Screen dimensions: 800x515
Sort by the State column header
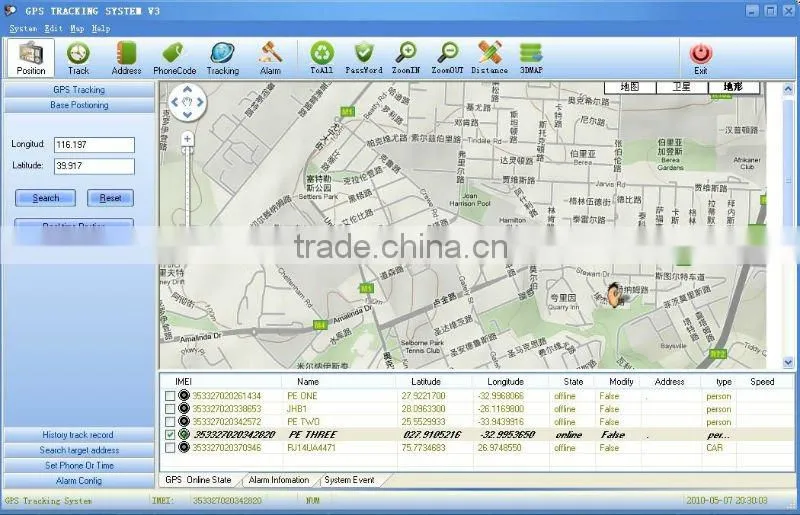click(x=573, y=381)
